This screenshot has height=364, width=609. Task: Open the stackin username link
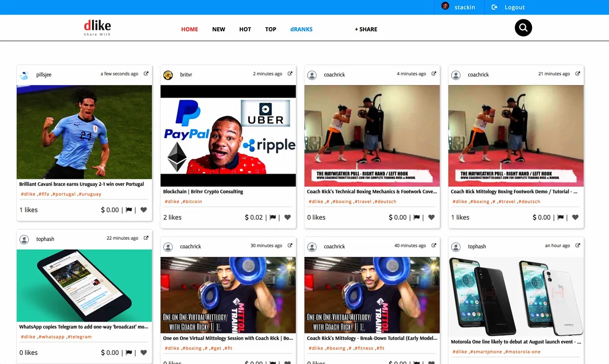[465, 7]
